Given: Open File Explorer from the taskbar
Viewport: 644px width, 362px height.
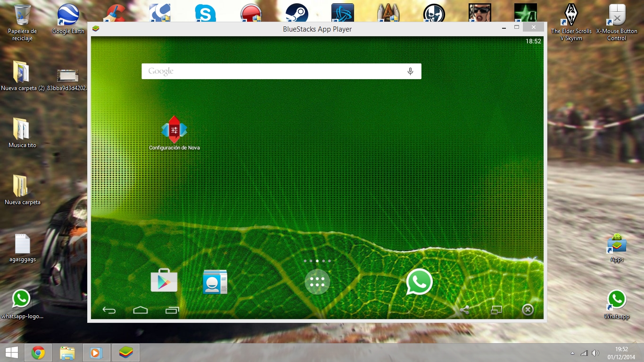Looking at the screenshot, I should [67, 353].
